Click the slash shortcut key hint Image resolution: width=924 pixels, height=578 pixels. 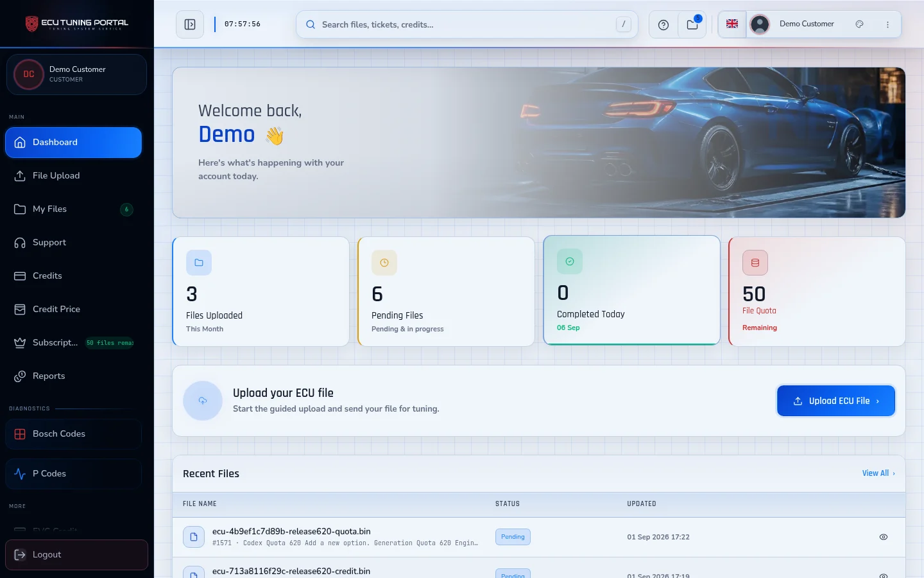point(623,24)
